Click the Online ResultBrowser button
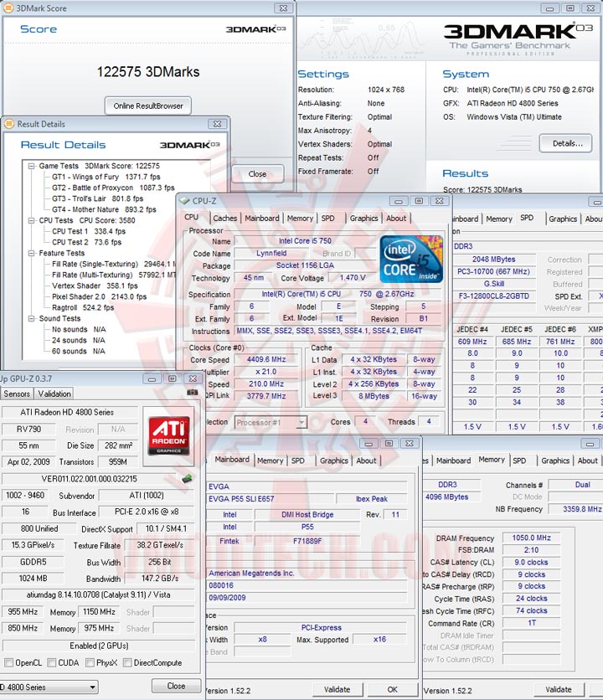Viewport: 603px width, 700px height. (148, 106)
